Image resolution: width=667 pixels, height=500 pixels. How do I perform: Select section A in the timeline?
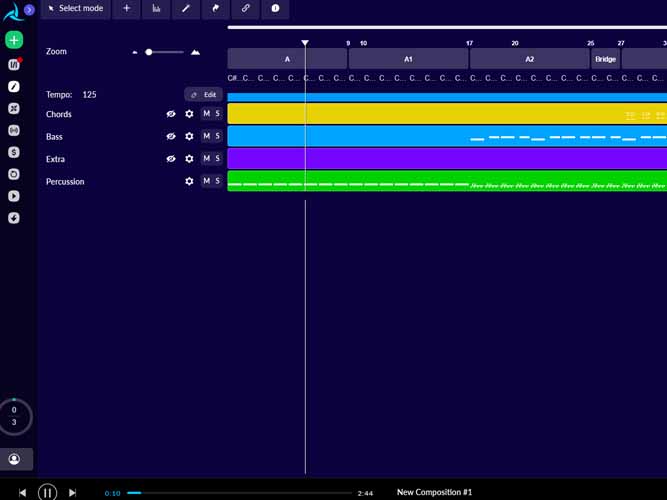click(287, 59)
